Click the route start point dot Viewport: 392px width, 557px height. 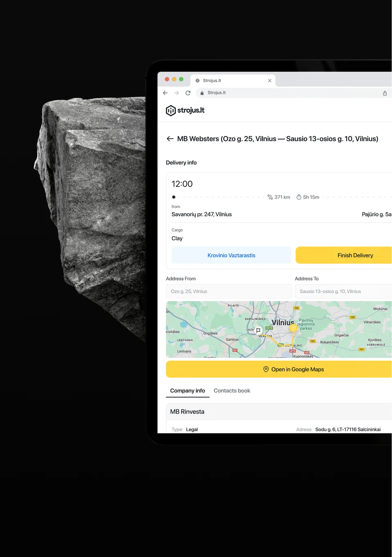coord(173,197)
